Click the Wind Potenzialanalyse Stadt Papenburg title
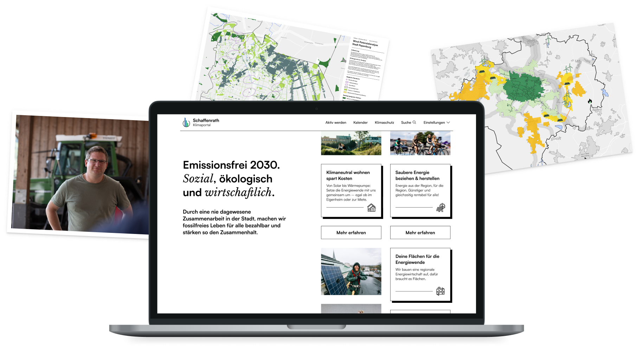This screenshot has height=359, width=644. coord(365,44)
